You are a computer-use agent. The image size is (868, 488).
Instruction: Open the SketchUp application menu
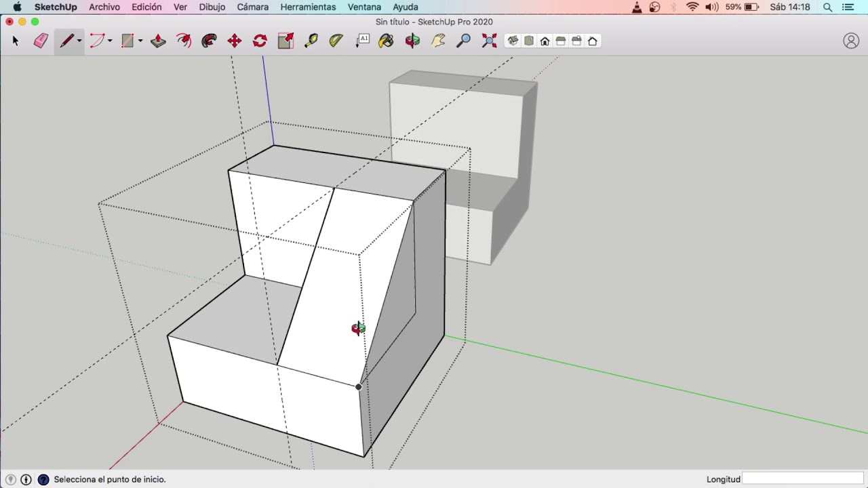(56, 7)
